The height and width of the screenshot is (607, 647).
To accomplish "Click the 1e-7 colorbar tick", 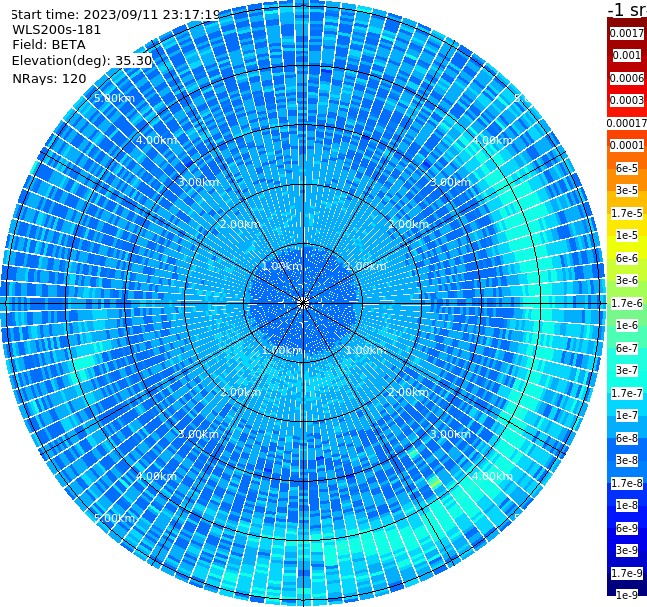I will 627,415.
